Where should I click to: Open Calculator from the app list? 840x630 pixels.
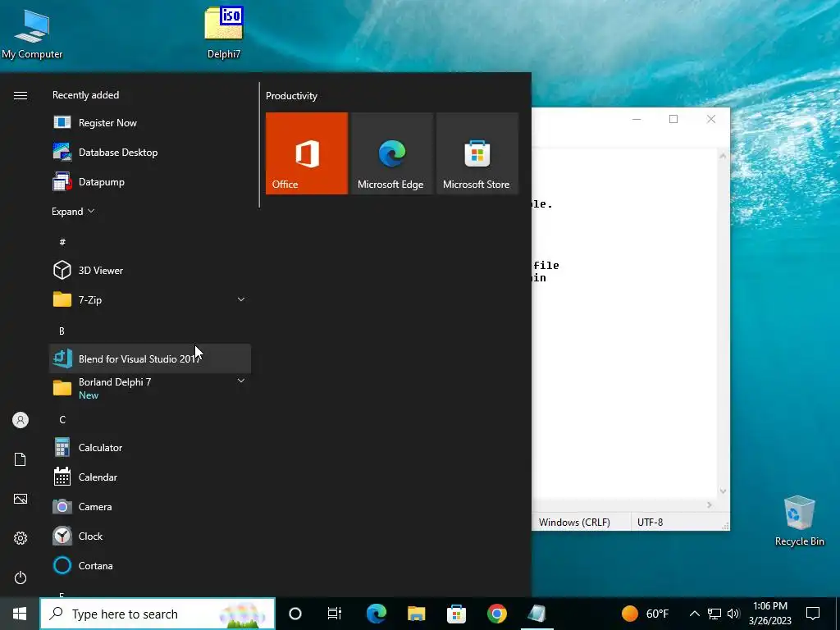149,447
